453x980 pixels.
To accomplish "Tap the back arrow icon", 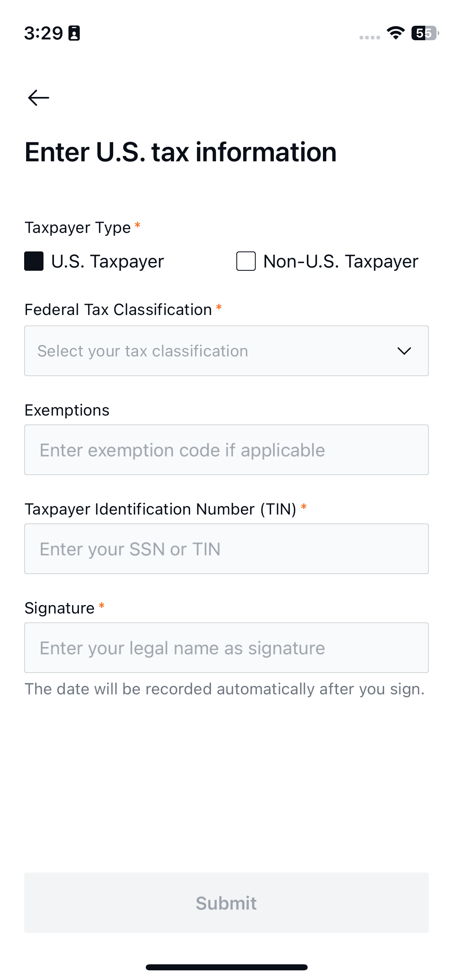I will (38, 98).
